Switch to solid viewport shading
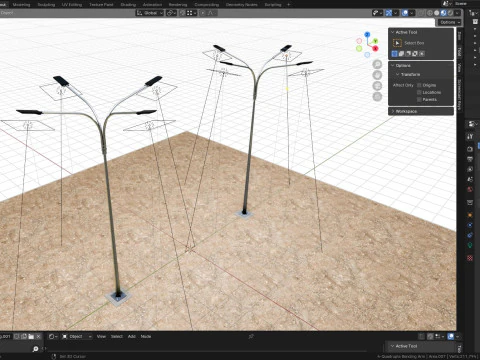The width and height of the screenshot is (480, 360). click(x=437, y=13)
